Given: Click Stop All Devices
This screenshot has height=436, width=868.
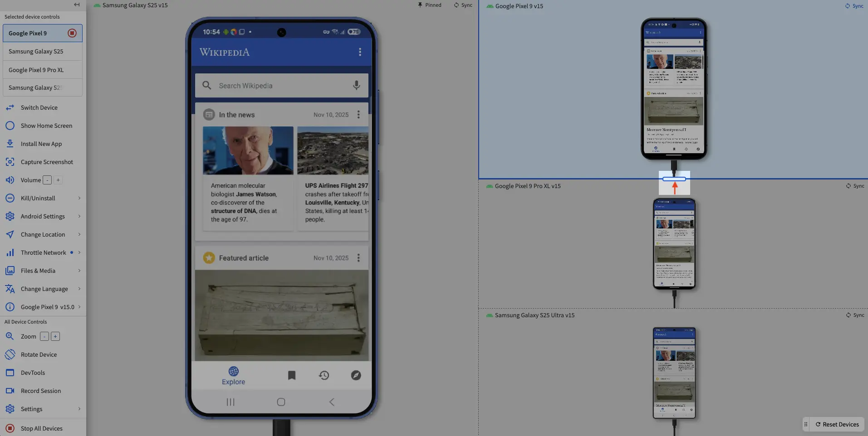Looking at the screenshot, I should 41,428.
